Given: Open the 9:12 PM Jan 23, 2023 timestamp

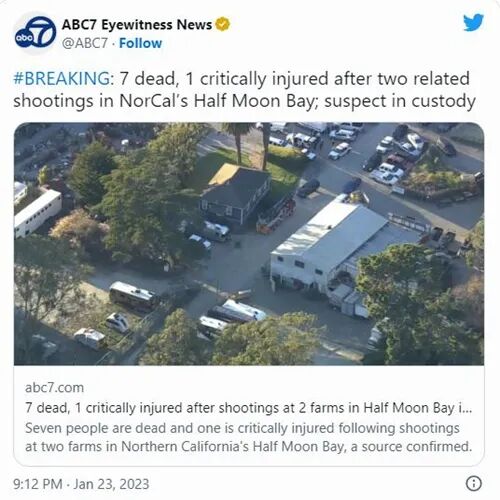Looking at the screenshot, I should coord(81,484).
